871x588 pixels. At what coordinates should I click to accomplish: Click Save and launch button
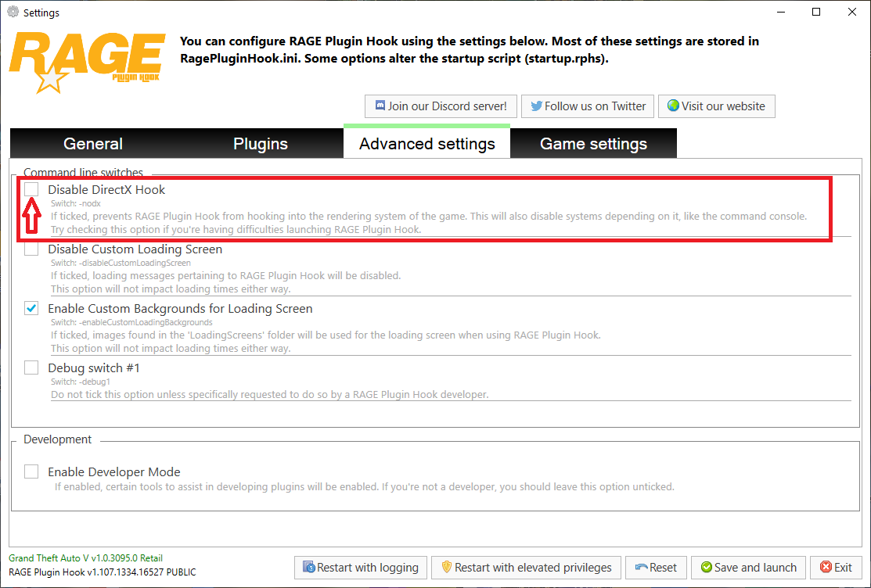[749, 568]
